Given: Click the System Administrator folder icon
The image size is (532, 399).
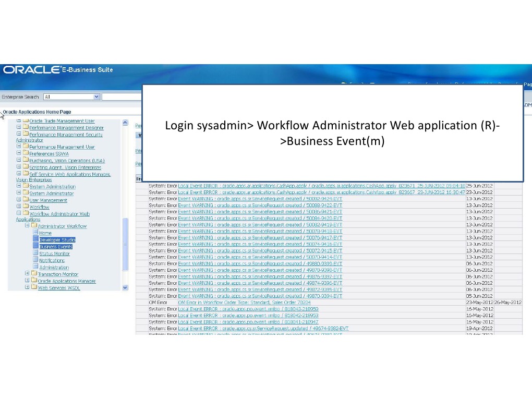Looking at the screenshot, I should [26, 192].
